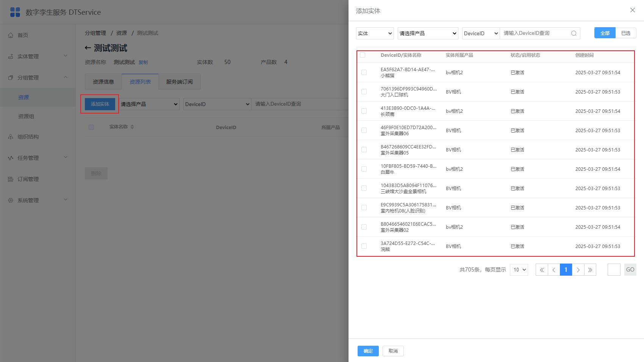The image size is (644, 362).
Task: Click the 分组管理 sidebar icon
Action: pyautogui.click(x=11, y=78)
